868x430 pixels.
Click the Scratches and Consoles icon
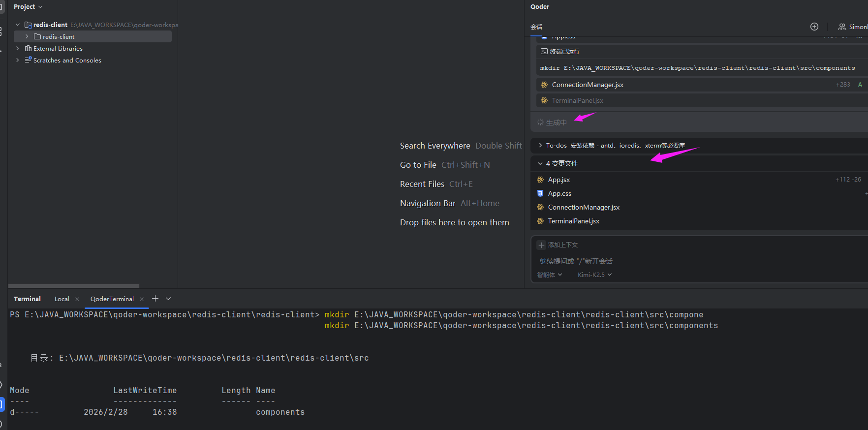28,60
